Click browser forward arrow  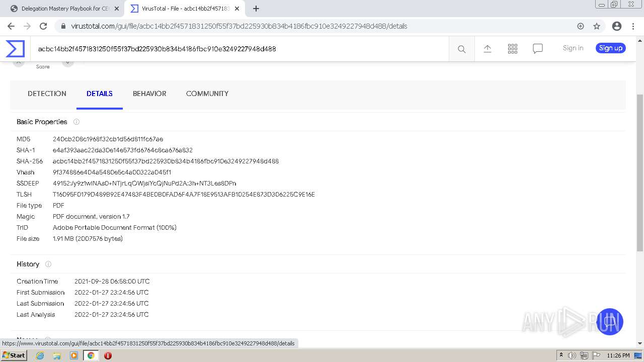[x=27, y=26]
